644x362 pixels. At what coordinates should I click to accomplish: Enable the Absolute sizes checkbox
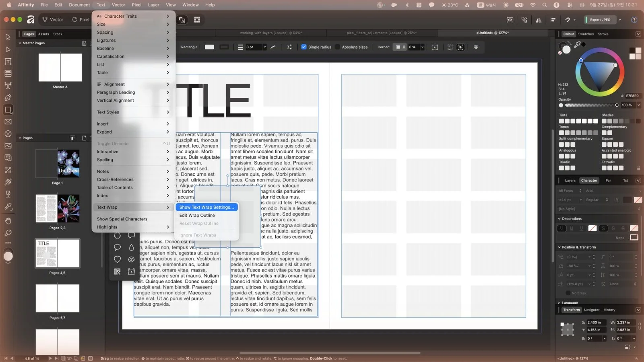(x=337, y=47)
